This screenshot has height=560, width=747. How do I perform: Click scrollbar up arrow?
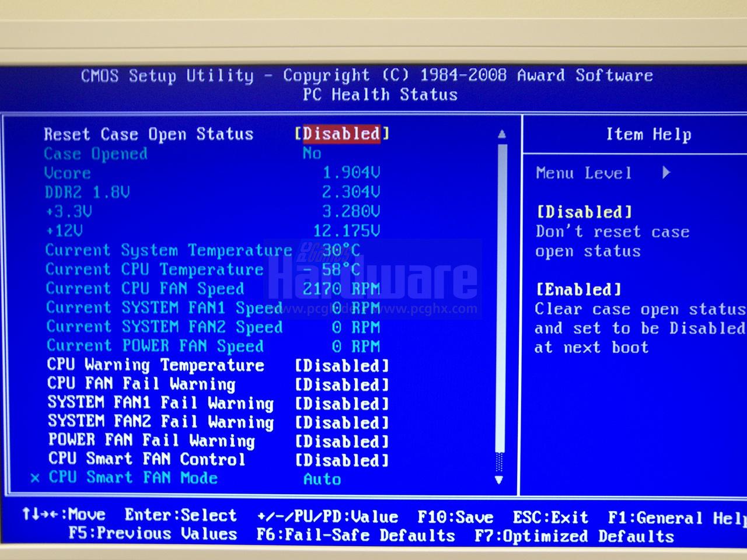[501, 134]
